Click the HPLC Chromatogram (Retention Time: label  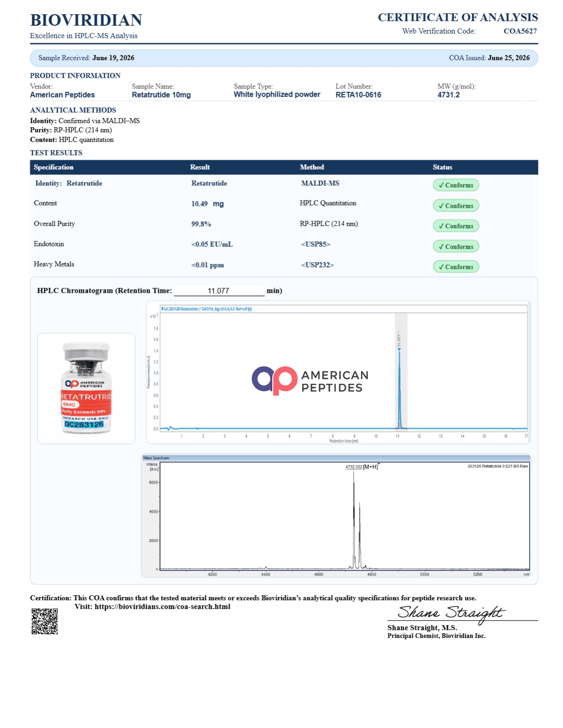click(104, 291)
